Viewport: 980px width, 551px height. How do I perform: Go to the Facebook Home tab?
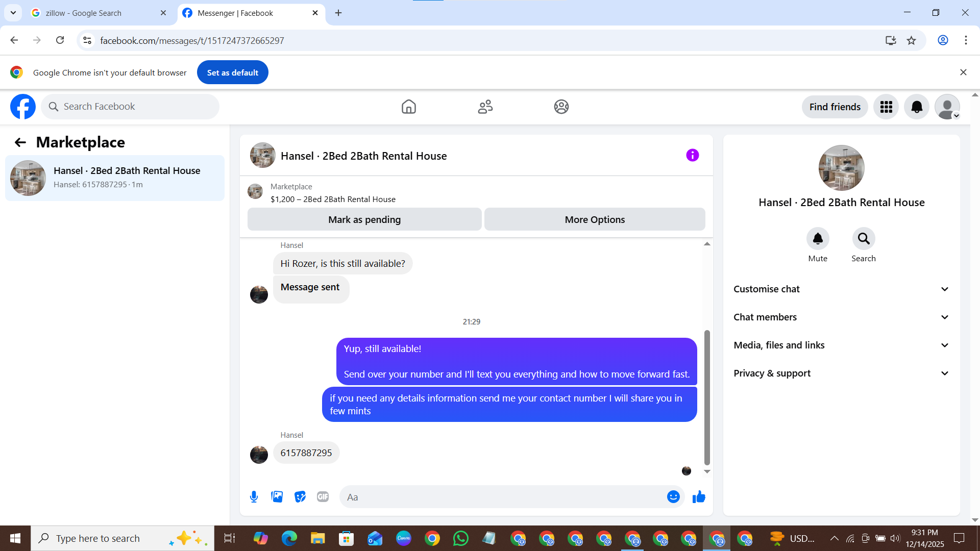point(408,107)
